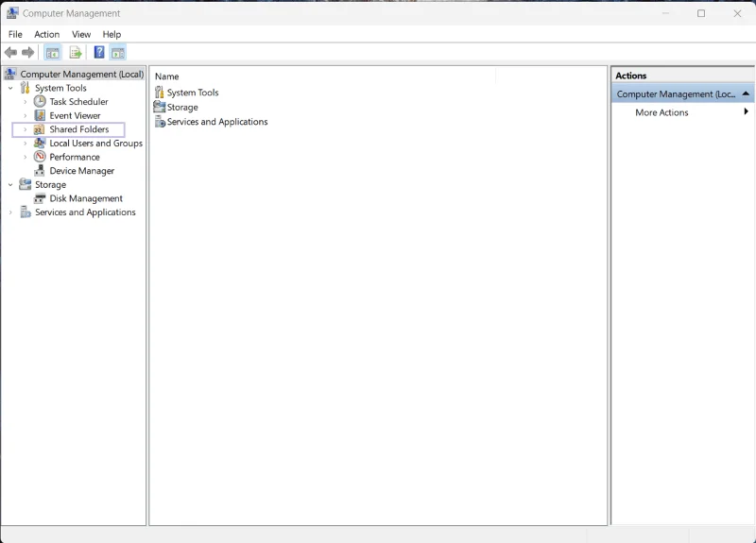
Task: Open Help via the question mark icon
Action: point(99,52)
